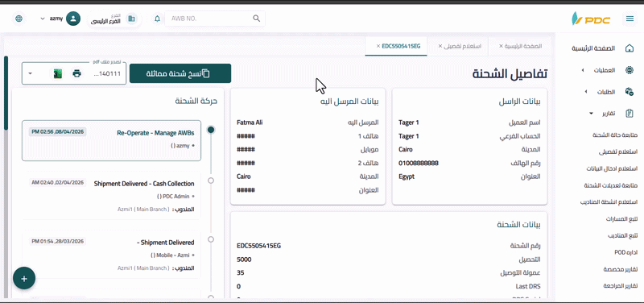Click the AM 02:40 ,02/04/2026 timestamp
Screen dimensions: 644x303
58,183
